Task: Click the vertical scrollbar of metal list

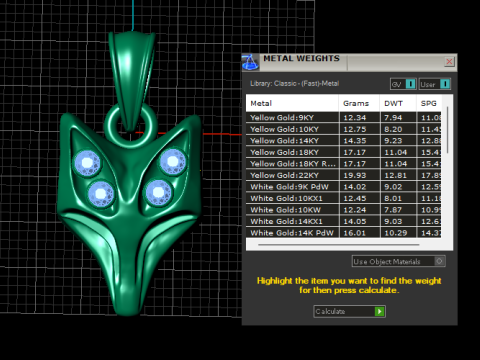Action: pyautogui.click(x=447, y=130)
